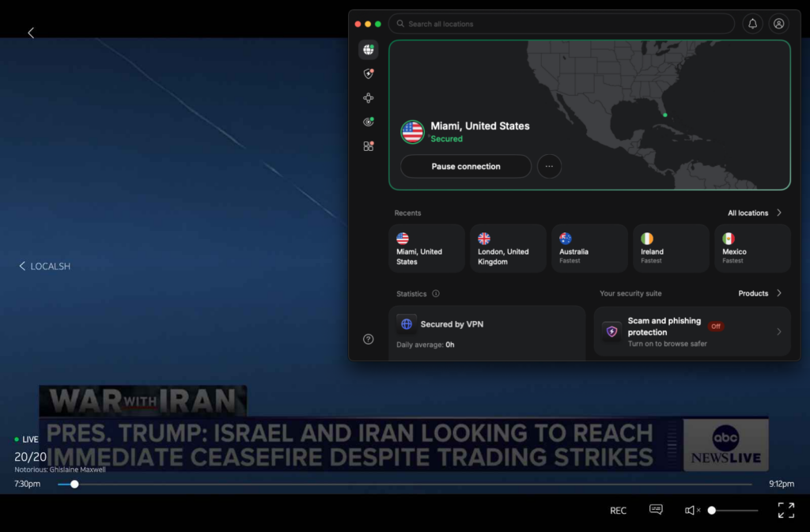This screenshot has height=532, width=810.
Task: Expand the All locations chevron arrow
Action: 779,213
